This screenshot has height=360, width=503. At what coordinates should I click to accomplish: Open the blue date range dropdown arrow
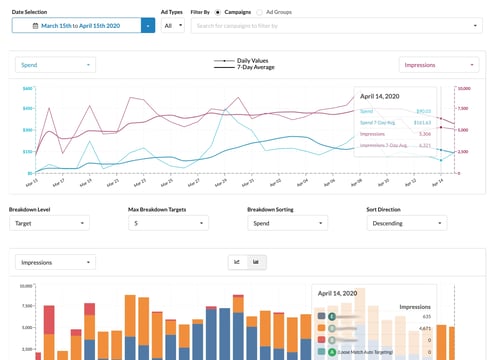click(148, 26)
